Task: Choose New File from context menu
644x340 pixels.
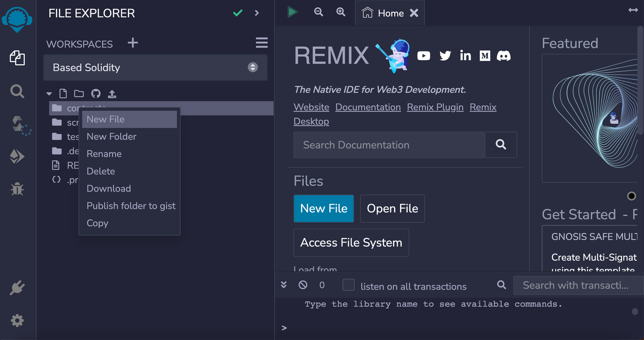Action: [x=130, y=119]
